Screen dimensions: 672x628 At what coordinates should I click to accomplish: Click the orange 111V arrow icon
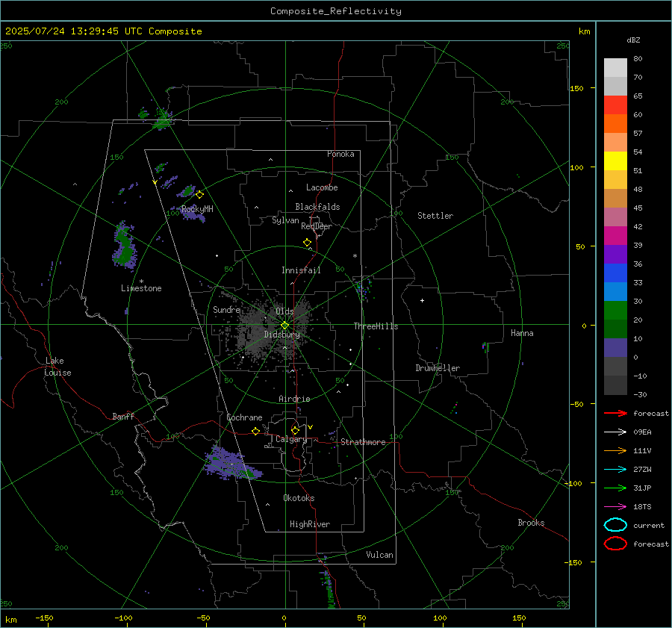[x=615, y=450]
